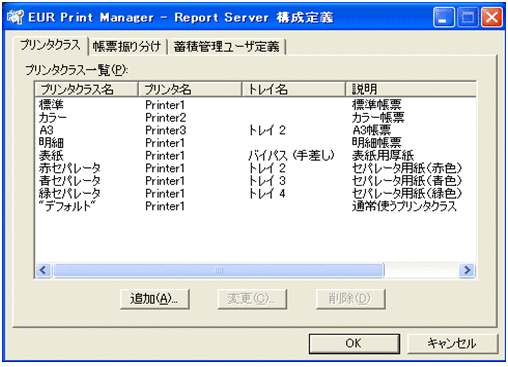Sort by the プリンタ名 column header
Screen dimensions: 508x367
point(190,89)
